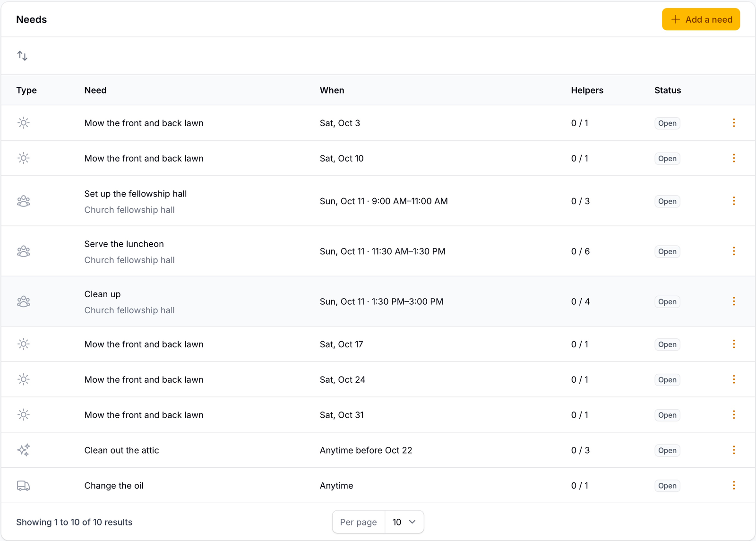Click the "Sat, Oct 24" date cell
The image size is (756, 541).
coord(343,379)
